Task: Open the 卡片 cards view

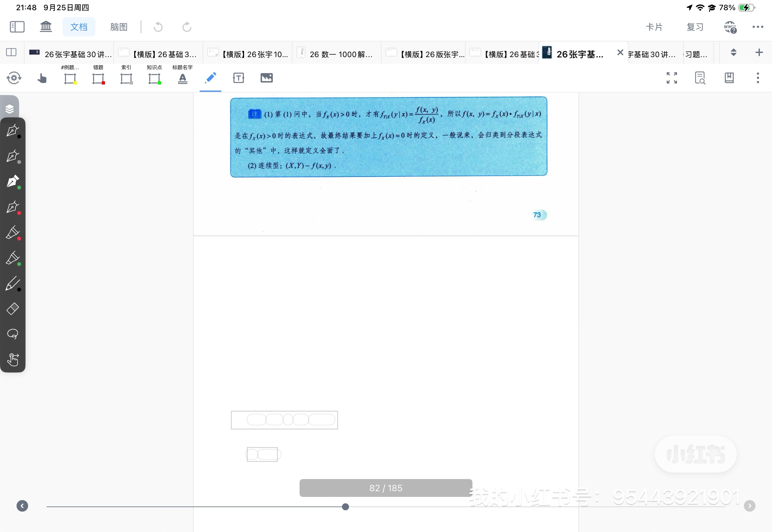Action: pyautogui.click(x=654, y=27)
